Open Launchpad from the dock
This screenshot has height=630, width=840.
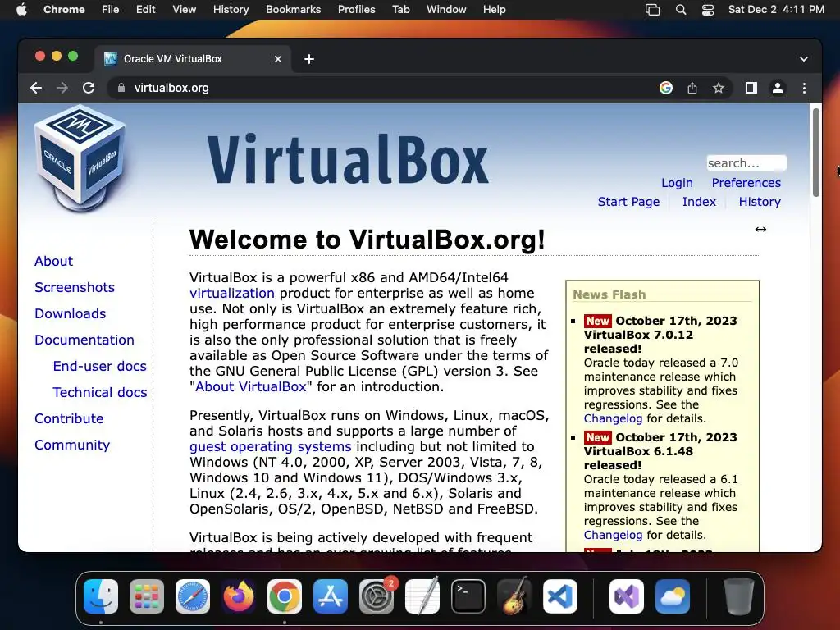click(147, 596)
